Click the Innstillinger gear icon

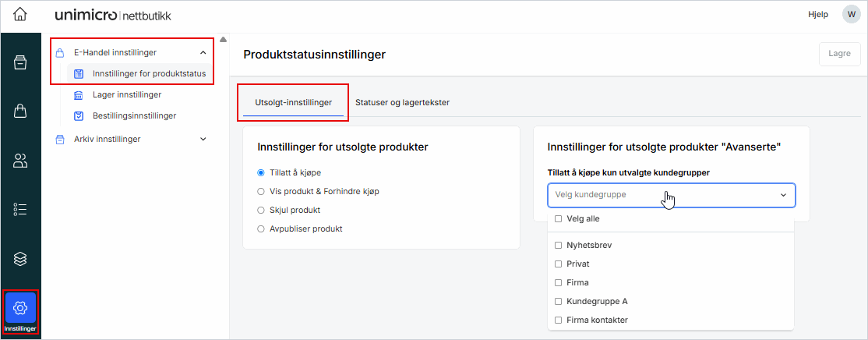tap(20, 307)
